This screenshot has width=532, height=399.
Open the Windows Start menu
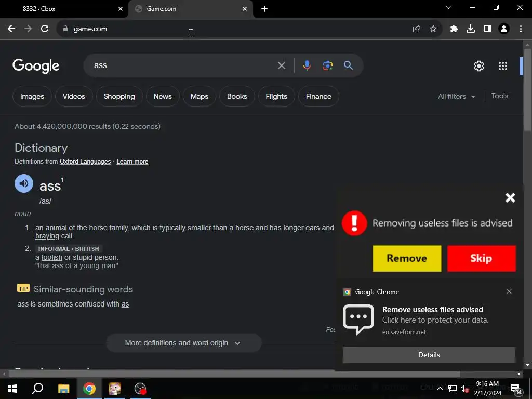click(x=12, y=389)
